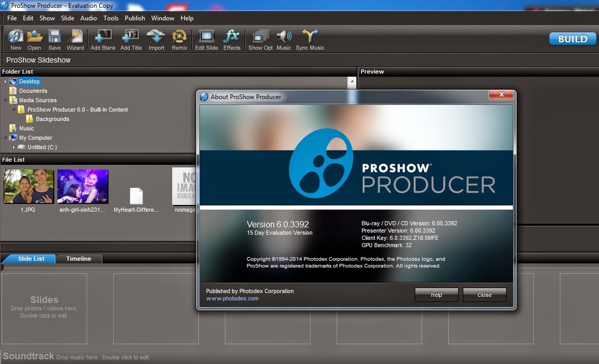Select Desktop in the Folder List
This screenshot has width=599, height=364.
point(29,81)
